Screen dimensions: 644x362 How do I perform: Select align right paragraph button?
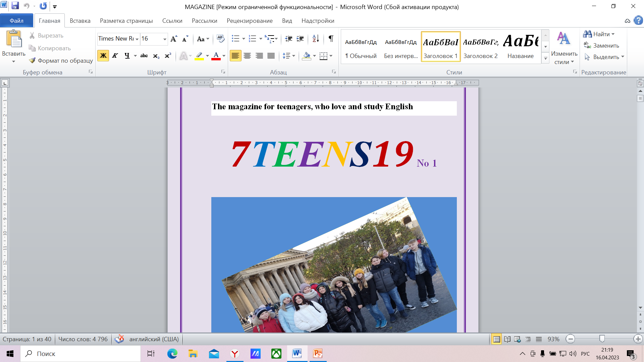coord(259,56)
